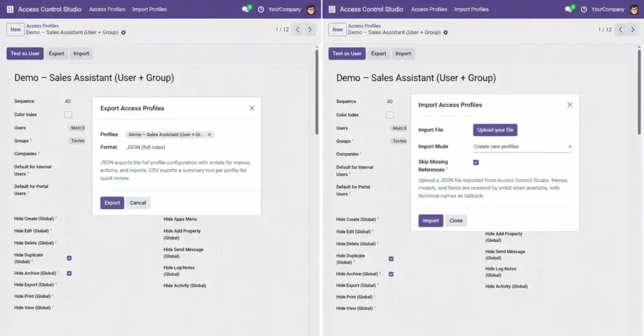Toggle Hide Archive (Global) checkbox in right window
This screenshot has height=336, width=644.
[391, 274]
